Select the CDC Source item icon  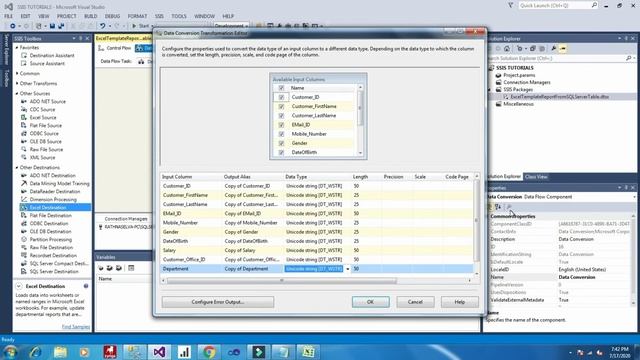point(24,109)
